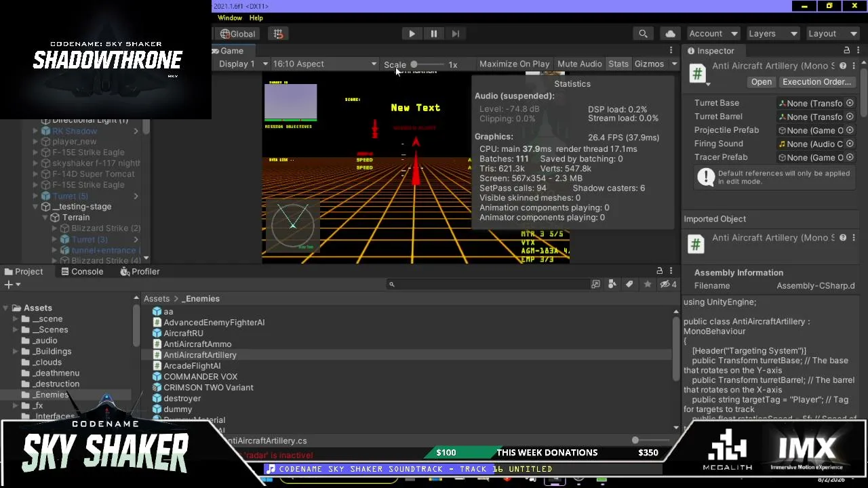
Task: Open the Account dropdown
Action: point(713,33)
